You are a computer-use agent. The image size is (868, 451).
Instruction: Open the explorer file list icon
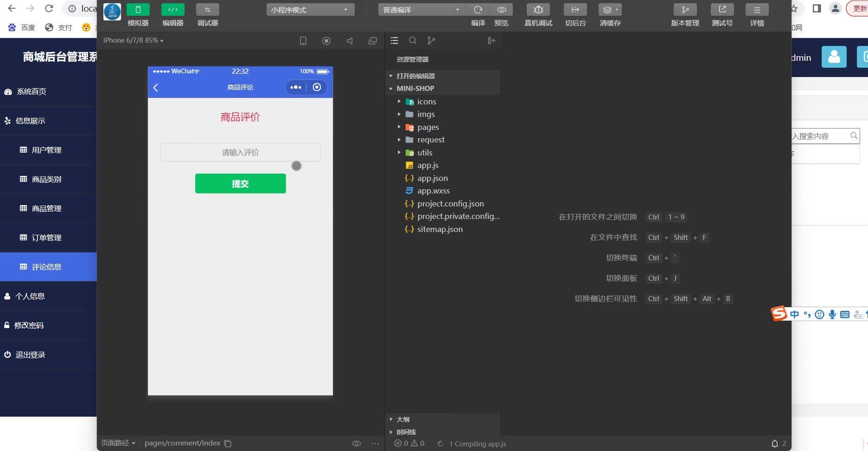coord(395,41)
